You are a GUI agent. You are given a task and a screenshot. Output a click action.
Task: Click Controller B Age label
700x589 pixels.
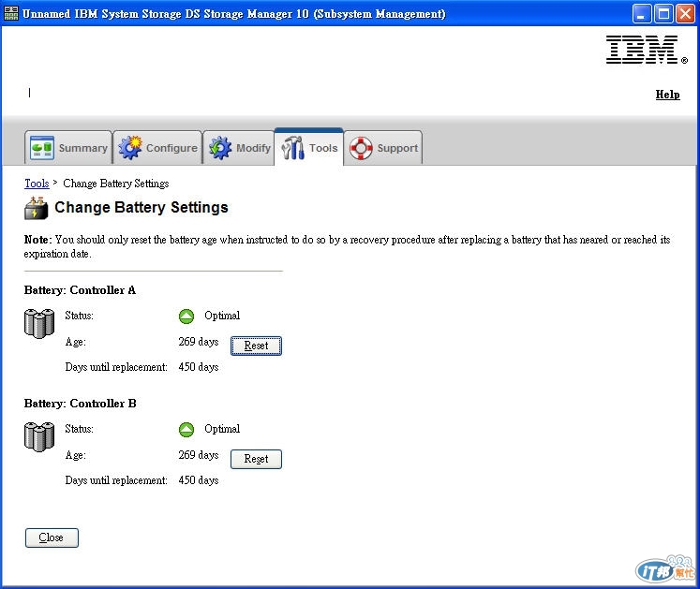pos(76,456)
